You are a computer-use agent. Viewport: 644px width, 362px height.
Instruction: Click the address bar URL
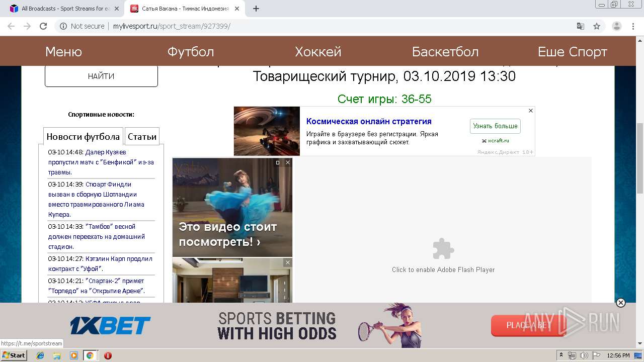tap(172, 26)
